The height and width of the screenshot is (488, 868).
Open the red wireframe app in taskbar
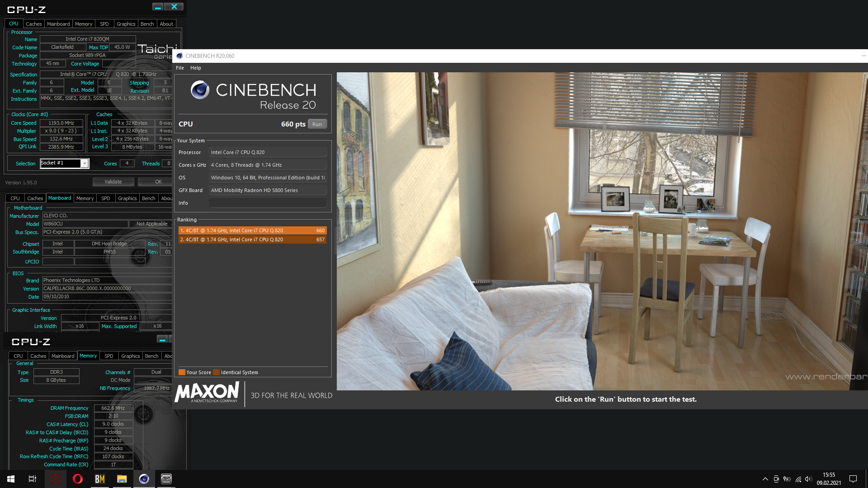pos(55,479)
